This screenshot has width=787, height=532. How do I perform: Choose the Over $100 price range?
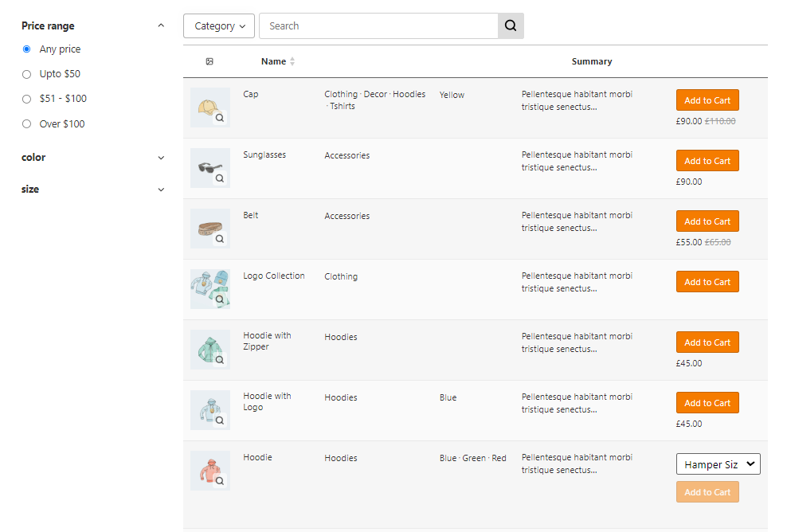27,123
